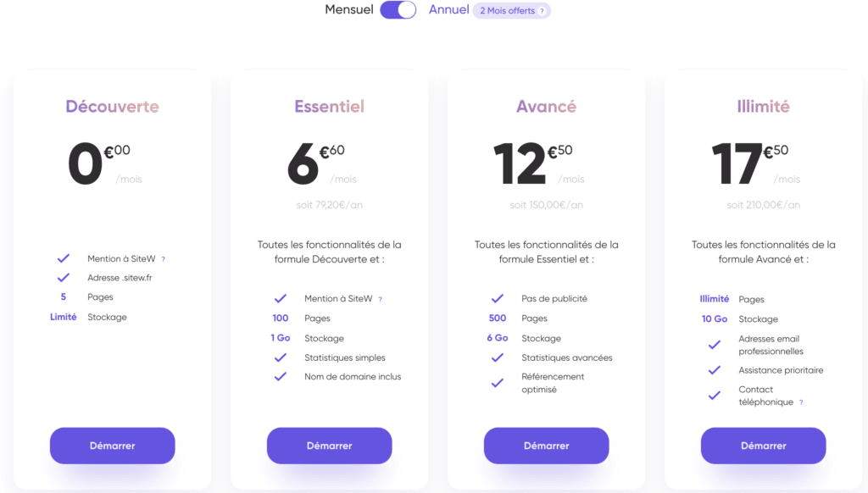Click Démarrer under the Essentiel plan
The image size is (868, 493).
329,446
